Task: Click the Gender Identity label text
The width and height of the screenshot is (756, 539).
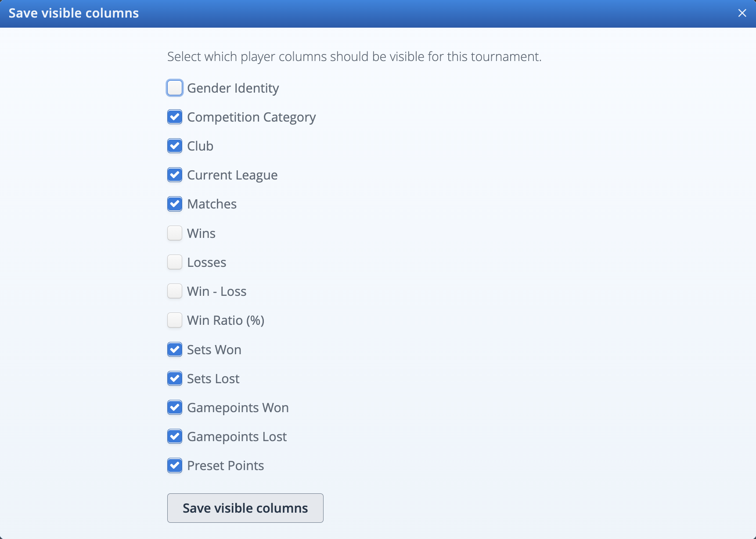Action: click(x=233, y=88)
